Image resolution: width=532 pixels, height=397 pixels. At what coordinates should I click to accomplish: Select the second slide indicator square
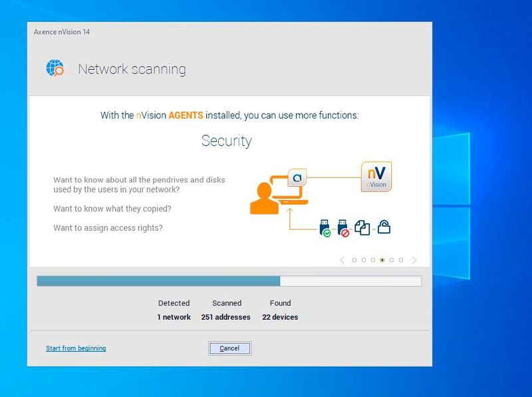[x=363, y=260]
